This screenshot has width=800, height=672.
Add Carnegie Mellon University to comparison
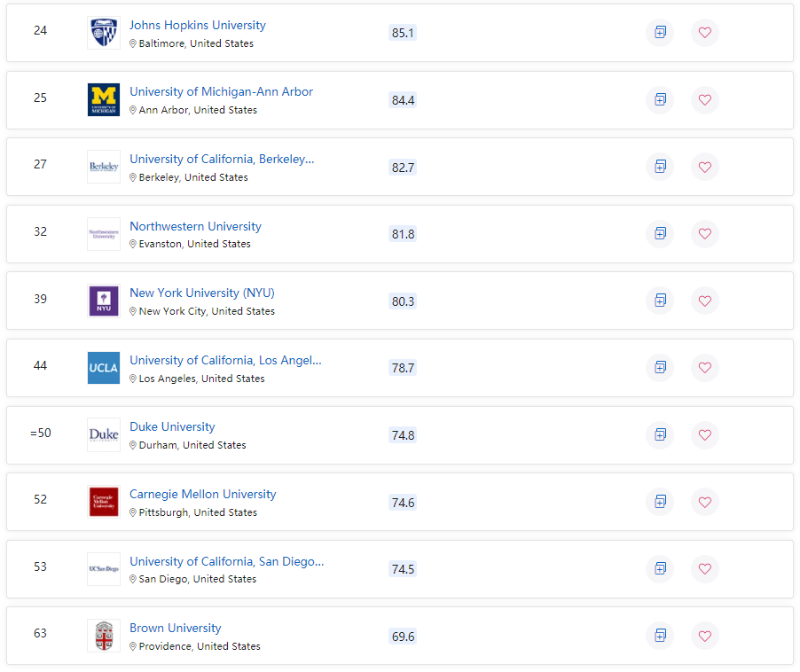tap(660, 502)
